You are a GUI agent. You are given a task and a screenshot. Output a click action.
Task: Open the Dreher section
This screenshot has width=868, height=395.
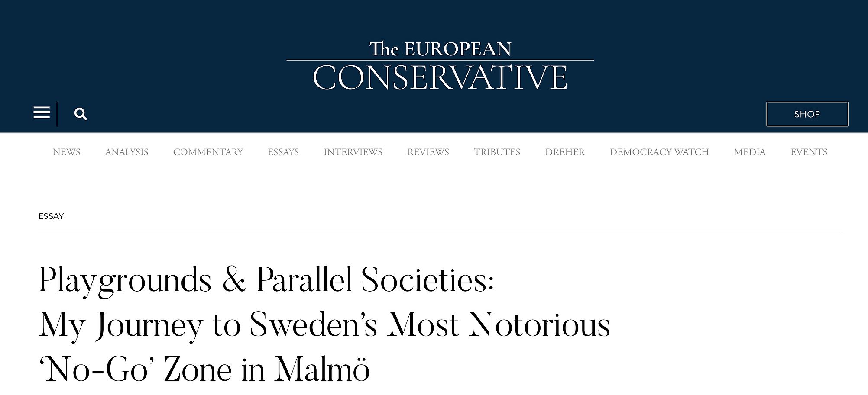pos(565,152)
